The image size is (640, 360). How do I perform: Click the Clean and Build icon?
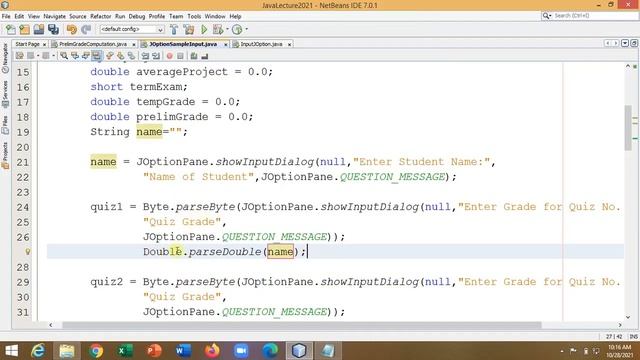click(x=189, y=29)
